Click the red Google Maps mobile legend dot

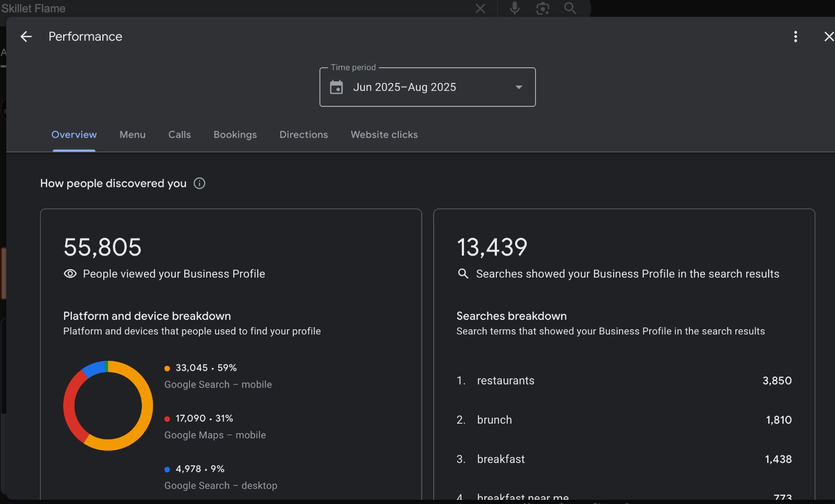coord(167,419)
